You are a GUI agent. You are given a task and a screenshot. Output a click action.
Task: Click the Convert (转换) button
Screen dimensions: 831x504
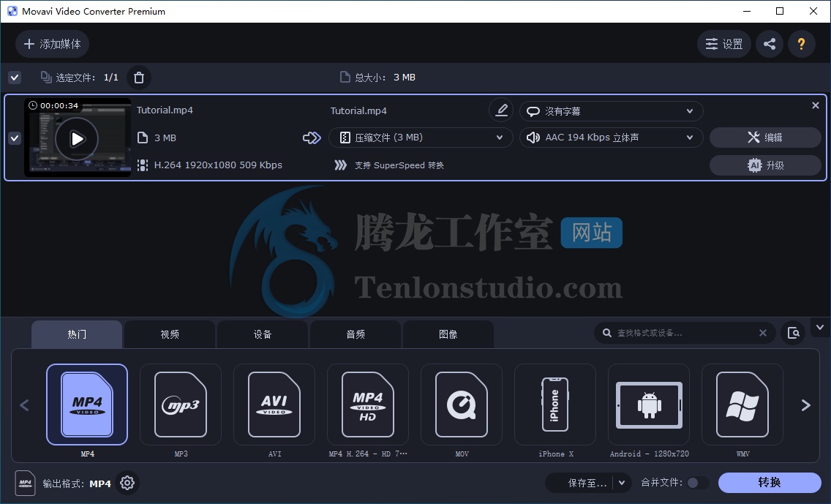[770, 483]
